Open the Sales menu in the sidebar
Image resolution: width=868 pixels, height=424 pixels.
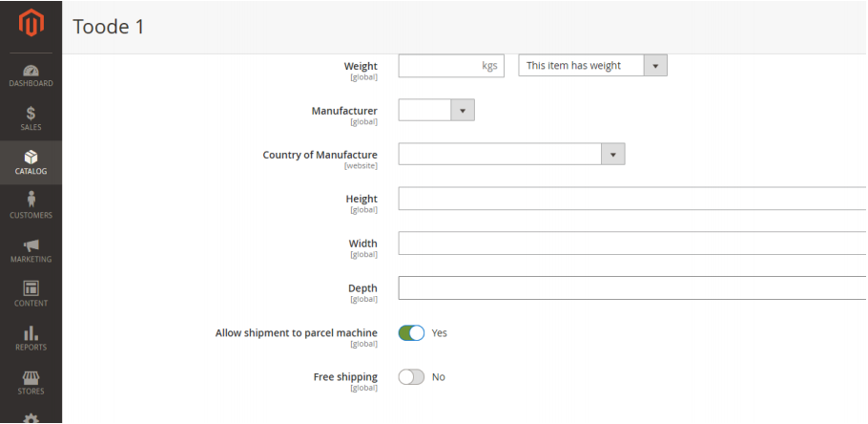[x=31, y=118]
